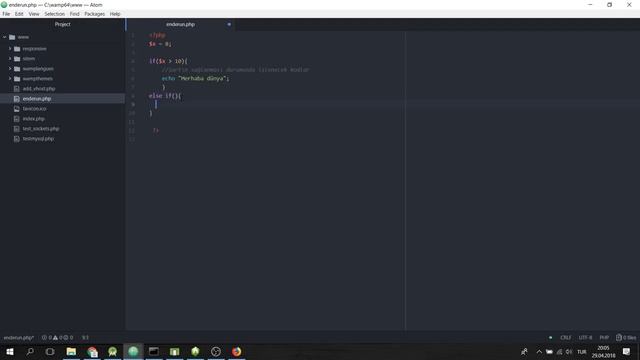
Task: Click the battery tray icon
Action: coord(549,351)
